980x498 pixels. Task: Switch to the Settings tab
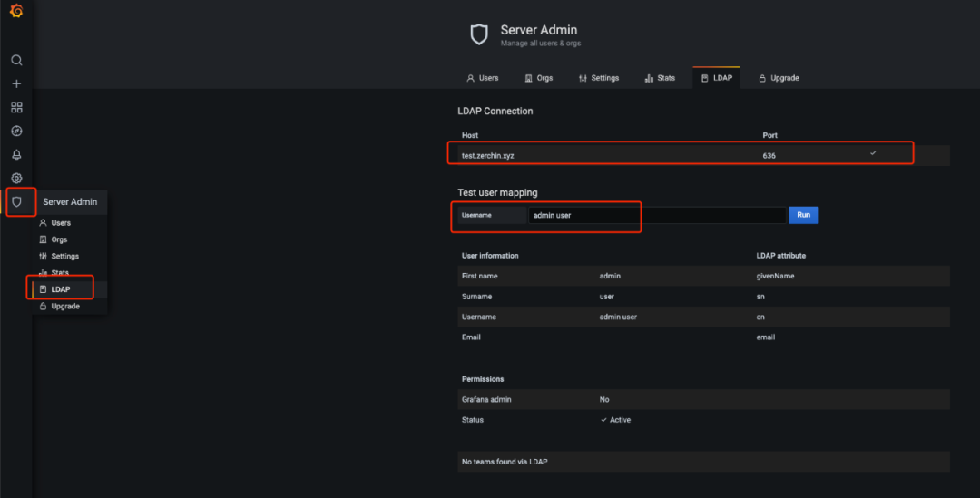(x=599, y=78)
